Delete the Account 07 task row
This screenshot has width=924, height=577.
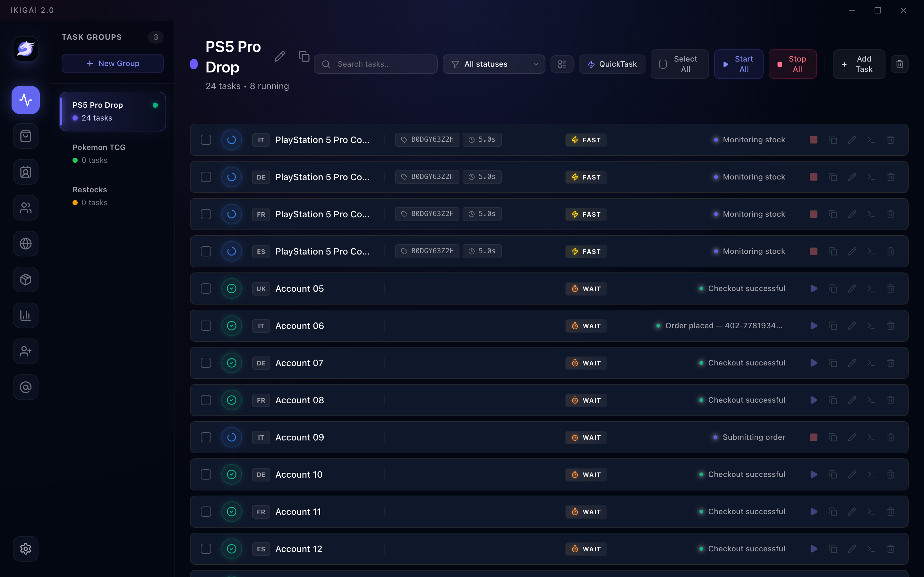[x=890, y=363]
